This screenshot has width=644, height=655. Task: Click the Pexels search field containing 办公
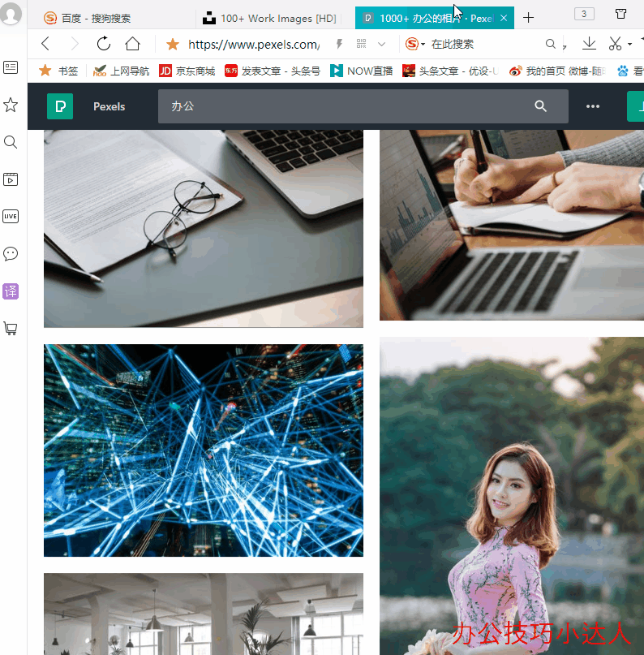[341, 106]
